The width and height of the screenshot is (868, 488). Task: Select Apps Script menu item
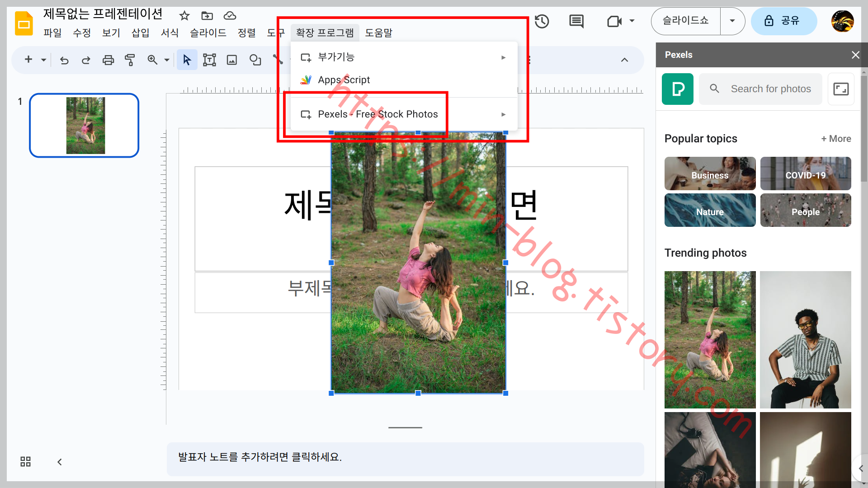pyautogui.click(x=344, y=79)
